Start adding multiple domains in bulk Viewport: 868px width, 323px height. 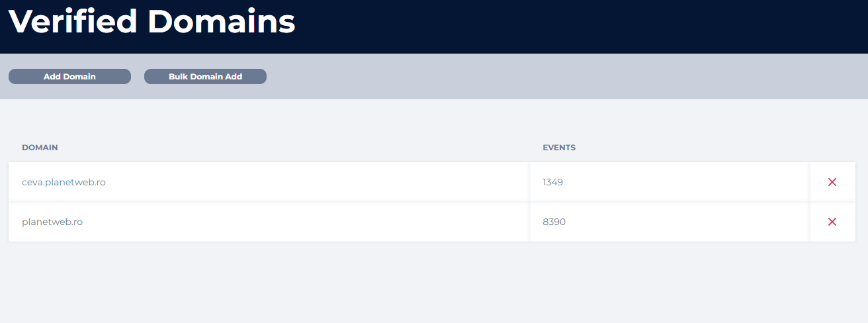pyautogui.click(x=205, y=77)
